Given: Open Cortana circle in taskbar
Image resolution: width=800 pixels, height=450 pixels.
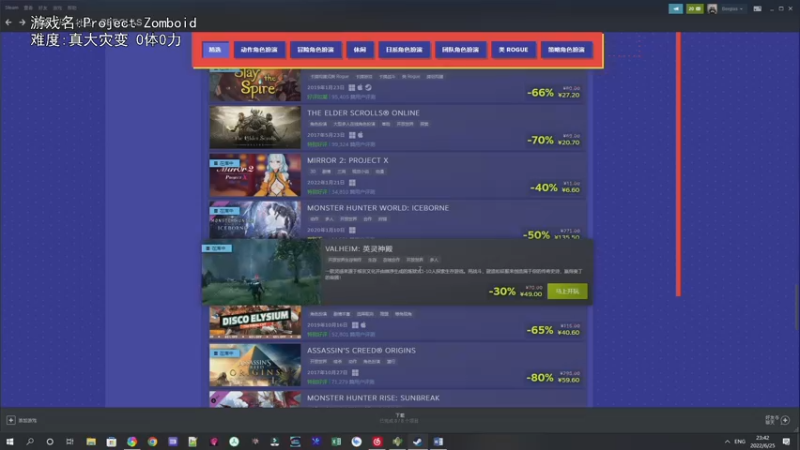Looking at the screenshot, I should click(49, 441).
